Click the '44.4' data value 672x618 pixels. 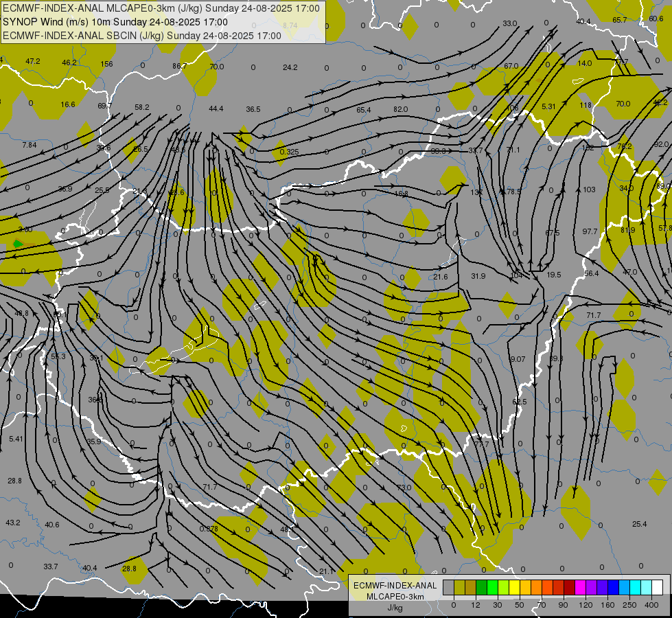[x=216, y=109]
